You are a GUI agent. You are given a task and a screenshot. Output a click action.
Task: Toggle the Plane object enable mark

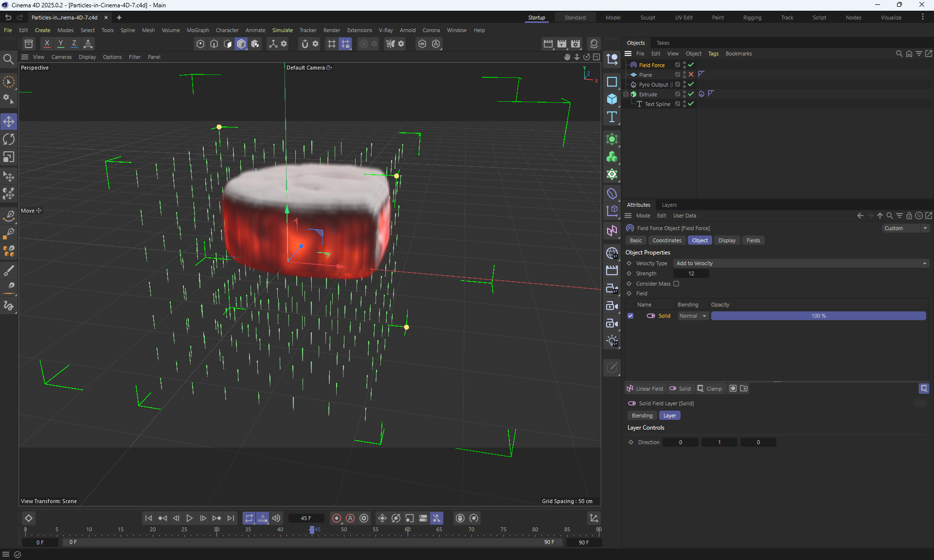[691, 74]
